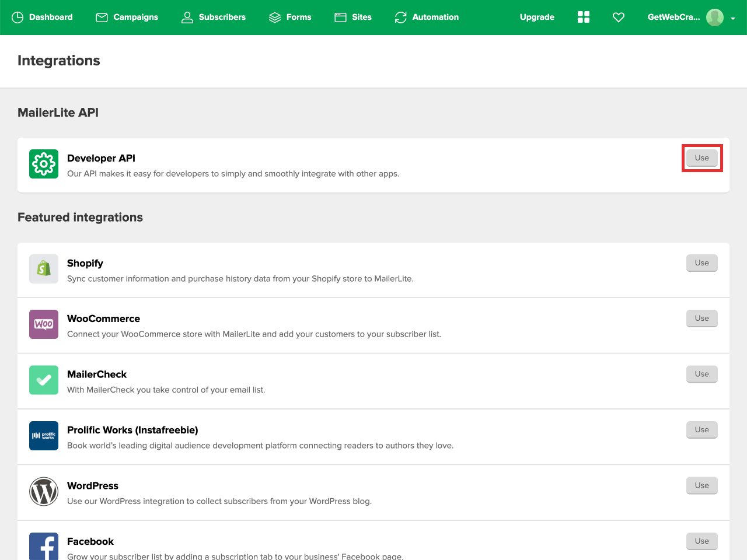
Task: Click the heart icon in top bar
Action: click(619, 17)
